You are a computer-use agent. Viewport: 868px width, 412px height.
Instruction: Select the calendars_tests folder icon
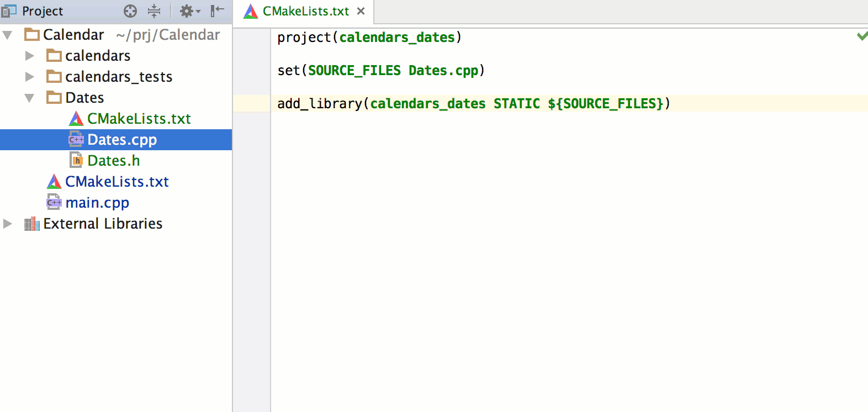coord(54,76)
